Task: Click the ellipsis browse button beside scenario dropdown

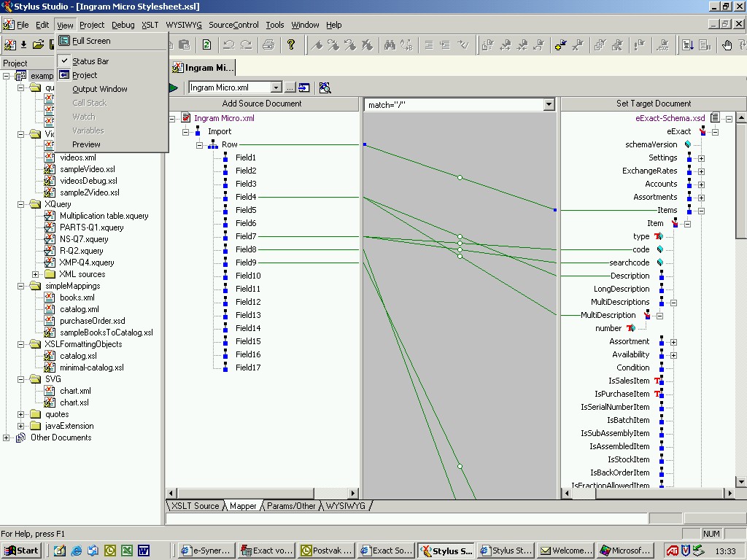Action: click(x=290, y=87)
